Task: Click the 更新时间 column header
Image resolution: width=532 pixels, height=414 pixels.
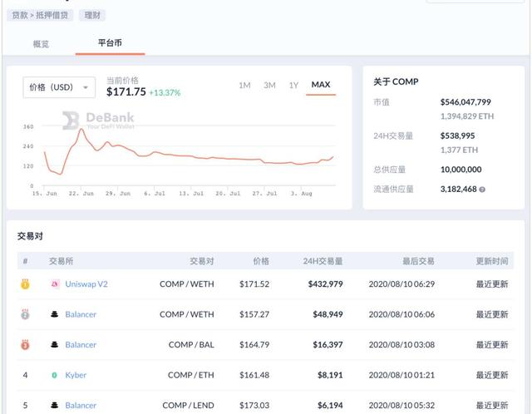Action: pyautogui.click(x=492, y=261)
